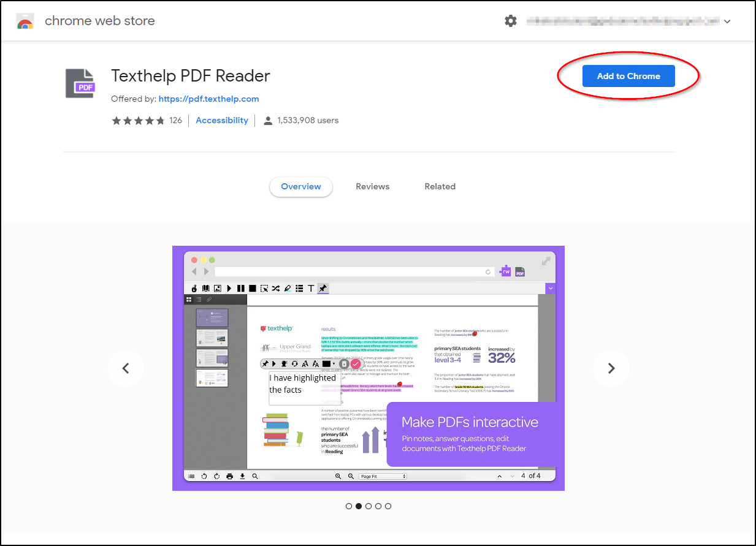Click Play icon in preview toolbar

coord(229,289)
